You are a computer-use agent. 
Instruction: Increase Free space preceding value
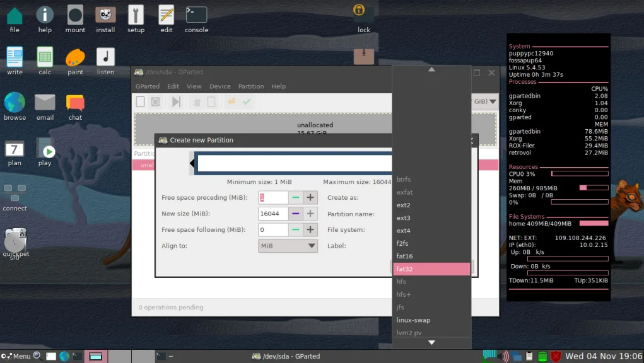coord(310,197)
